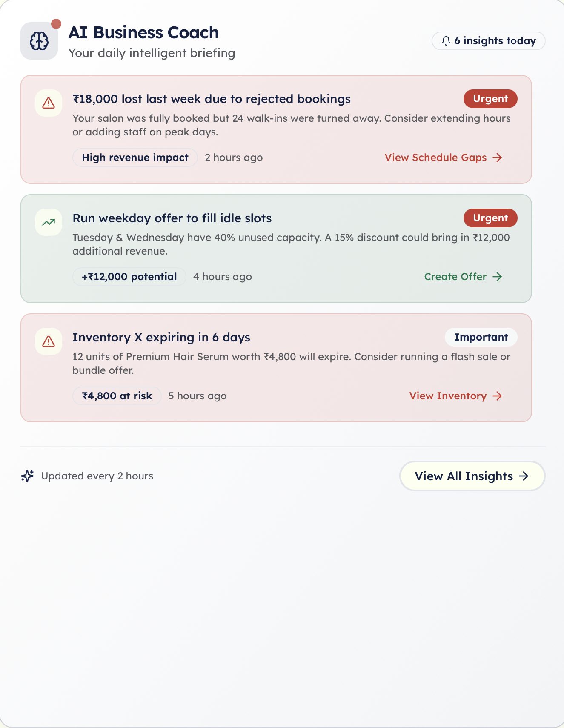Screen dimensions: 564x728
Task: Select the Create Offer link
Action: click(463, 277)
